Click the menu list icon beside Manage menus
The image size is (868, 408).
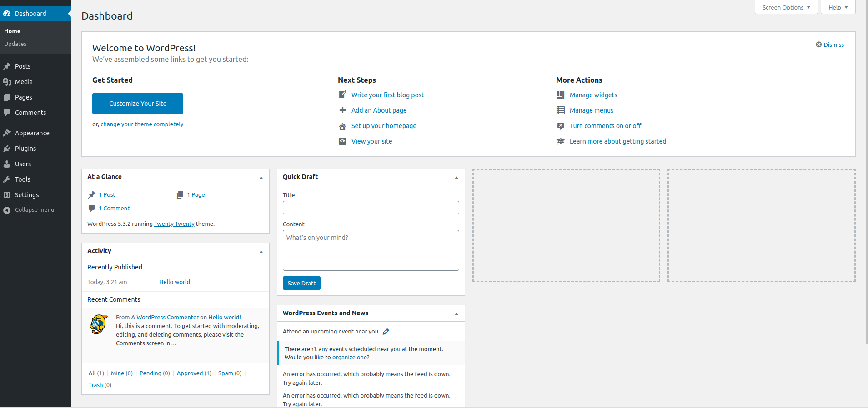click(561, 110)
